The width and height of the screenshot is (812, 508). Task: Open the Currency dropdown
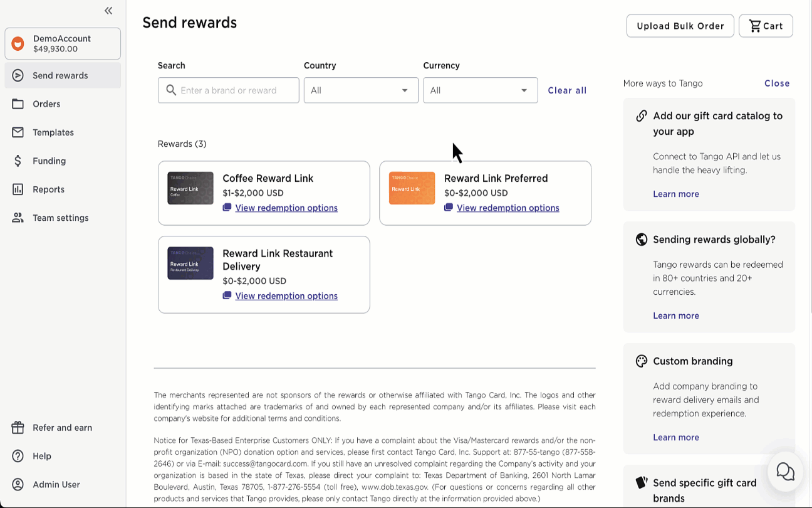coord(481,90)
